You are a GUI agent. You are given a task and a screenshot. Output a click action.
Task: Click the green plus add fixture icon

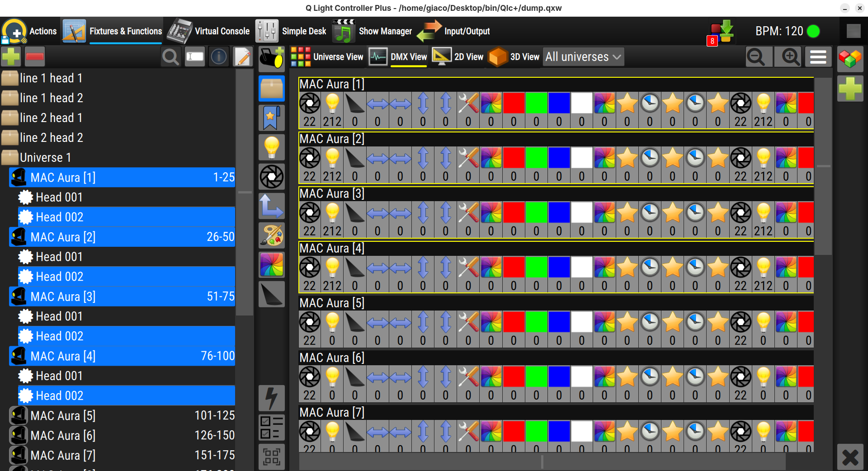pyautogui.click(x=11, y=57)
